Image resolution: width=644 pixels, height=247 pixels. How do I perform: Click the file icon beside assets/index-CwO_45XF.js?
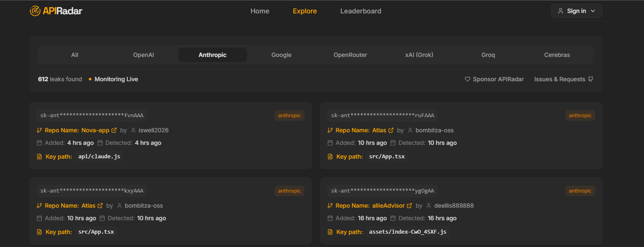[x=330, y=232]
